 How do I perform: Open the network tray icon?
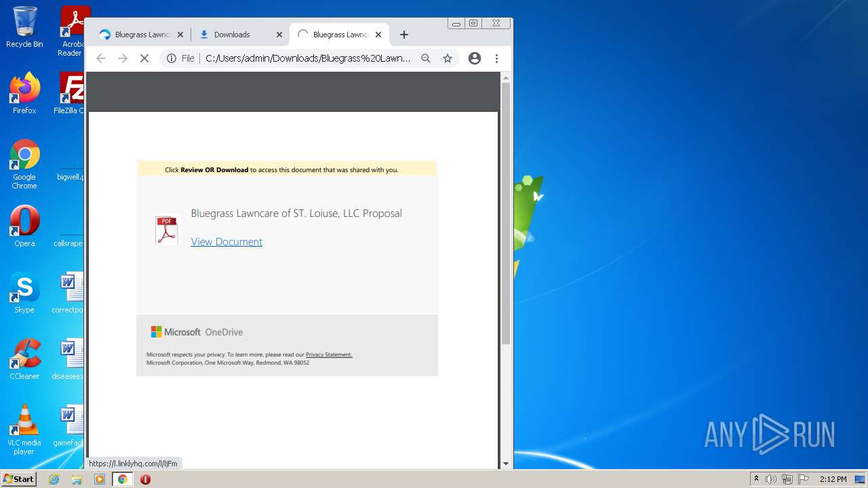pyautogui.click(x=787, y=479)
